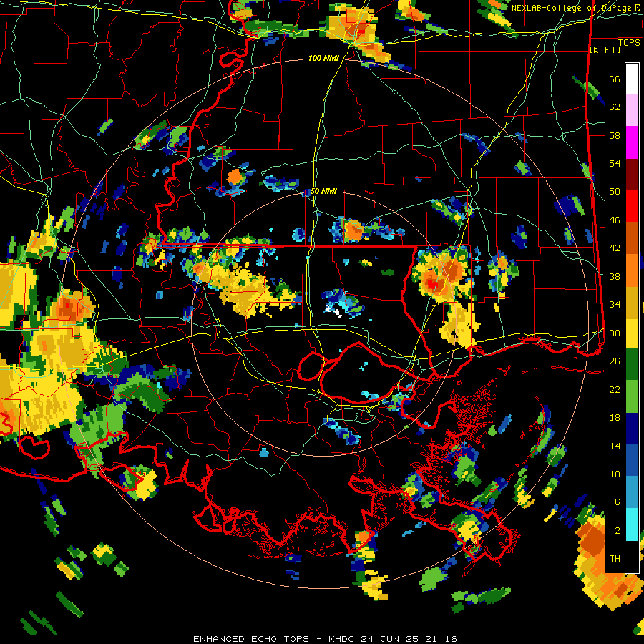Click the legend value "30"
Viewport: 644px width, 644px height.
click(615, 333)
